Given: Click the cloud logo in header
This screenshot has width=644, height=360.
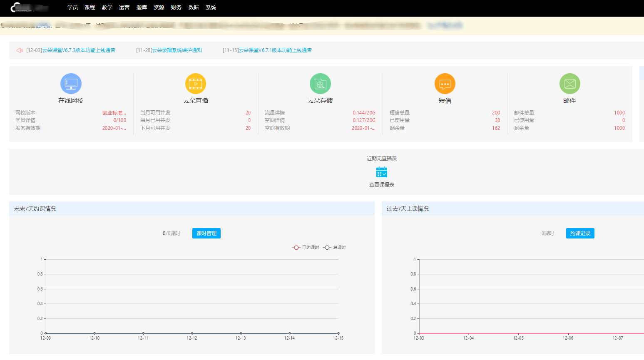Looking at the screenshot, I should 17,7.
